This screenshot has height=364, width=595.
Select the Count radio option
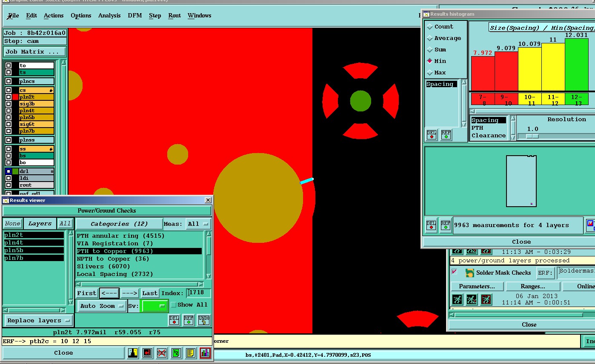pos(430,26)
